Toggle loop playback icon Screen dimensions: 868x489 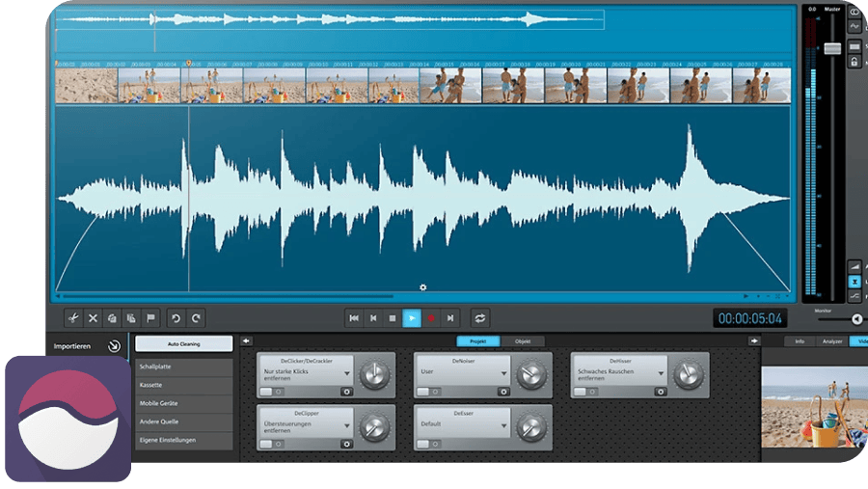(479, 318)
